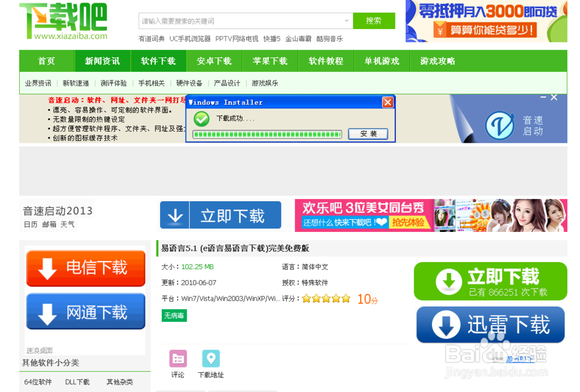Open the 快播5 hot search link

pos(272,39)
